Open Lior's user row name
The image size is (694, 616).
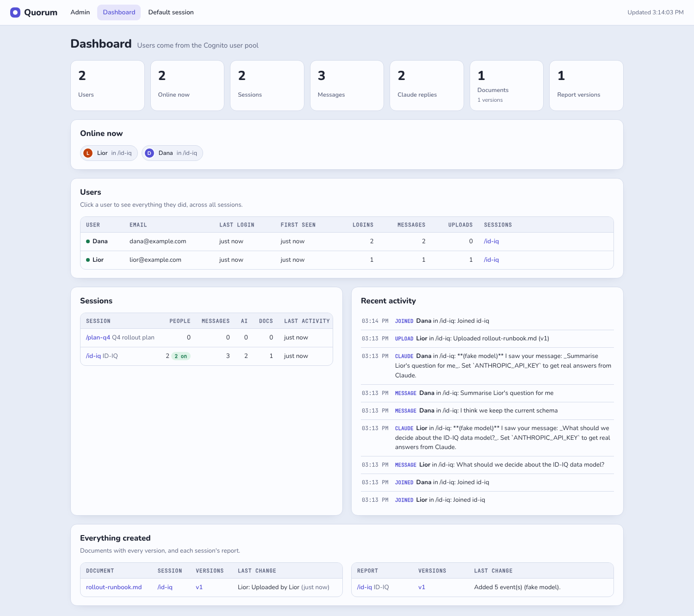(x=98, y=260)
